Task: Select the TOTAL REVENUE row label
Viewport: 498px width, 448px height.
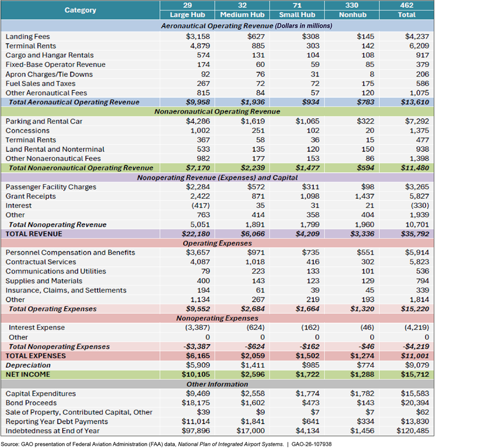Action: (34, 234)
